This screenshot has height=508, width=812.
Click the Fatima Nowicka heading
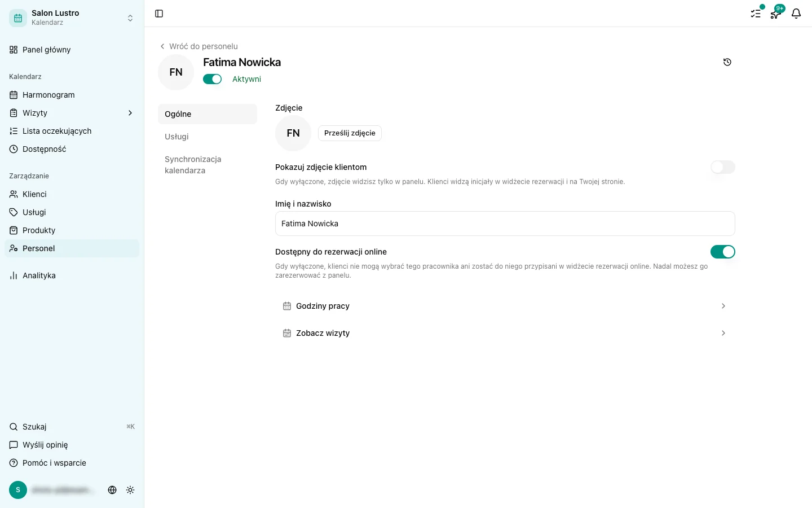[x=242, y=62]
